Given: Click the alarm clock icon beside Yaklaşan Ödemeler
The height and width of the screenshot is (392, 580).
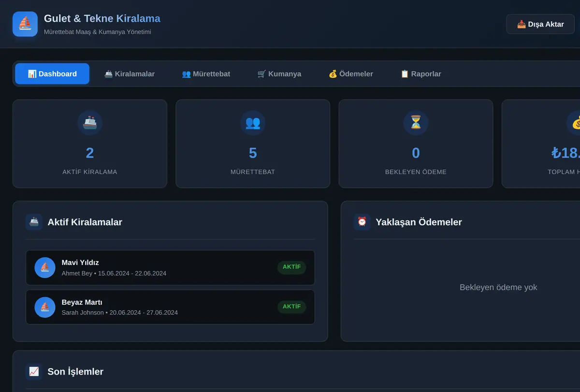Looking at the screenshot, I should click(x=362, y=222).
